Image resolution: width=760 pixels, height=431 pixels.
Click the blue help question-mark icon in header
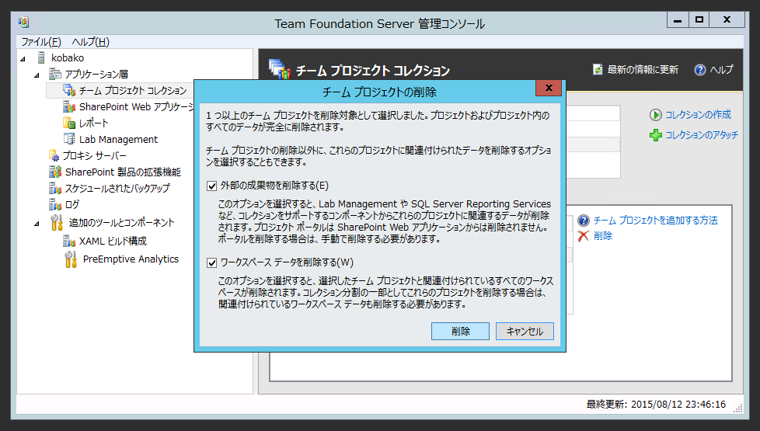click(x=700, y=70)
